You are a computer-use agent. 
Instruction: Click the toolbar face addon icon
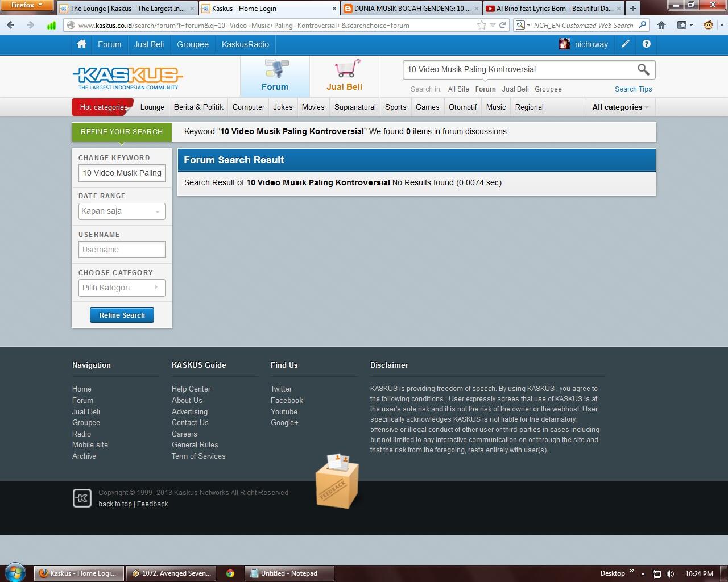708,25
